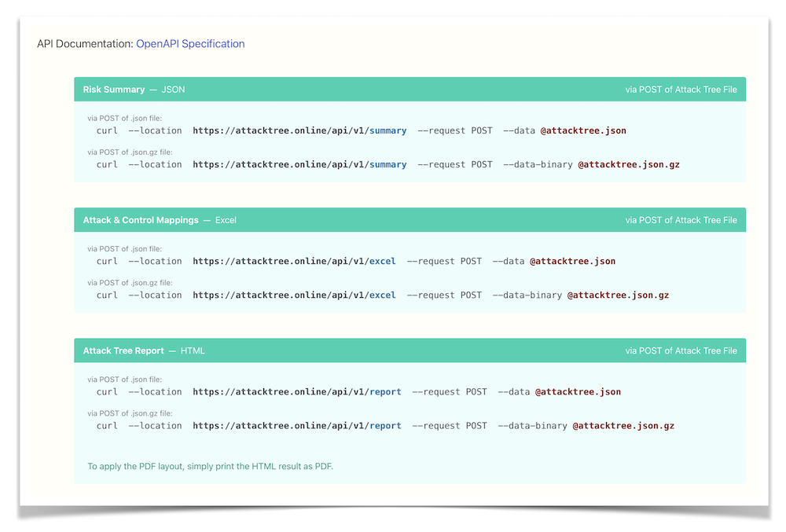Click the summary URL in the --data-binary command
The height and width of the screenshot is (532, 786).
[x=299, y=165]
